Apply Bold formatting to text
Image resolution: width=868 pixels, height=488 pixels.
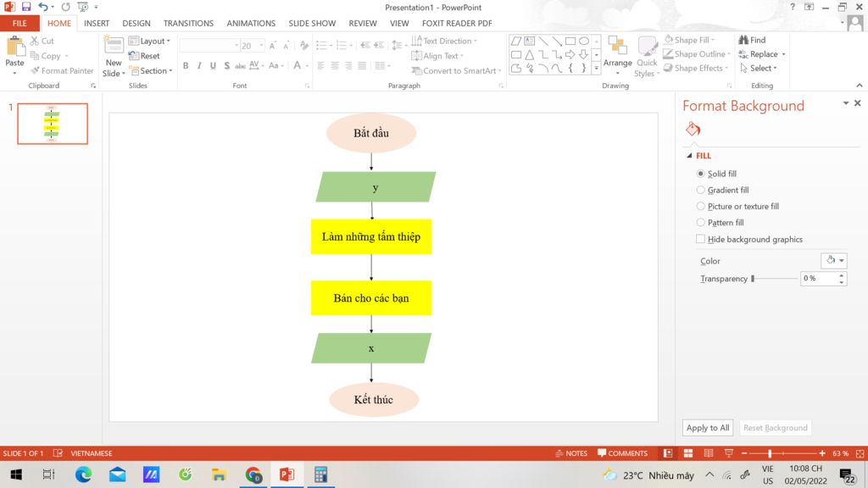[186, 66]
